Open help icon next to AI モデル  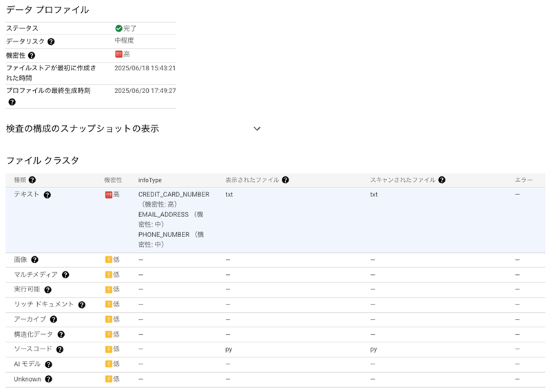coord(48,364)
